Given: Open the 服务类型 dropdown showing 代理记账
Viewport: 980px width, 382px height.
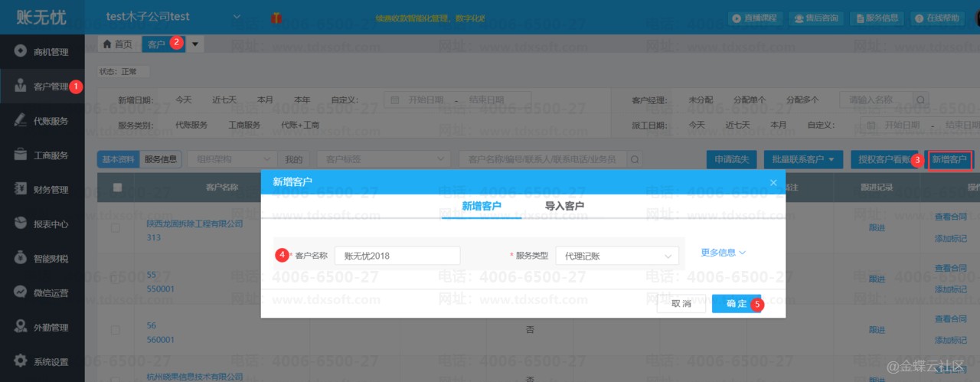Looking at the screenshot, I should tap(616, 256).
